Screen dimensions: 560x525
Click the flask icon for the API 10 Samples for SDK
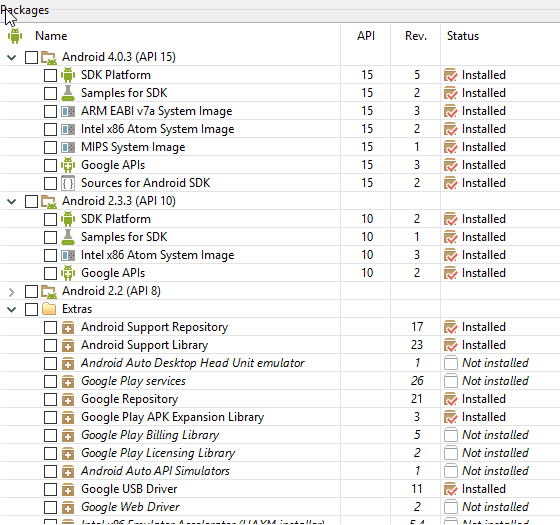point(68,237)
